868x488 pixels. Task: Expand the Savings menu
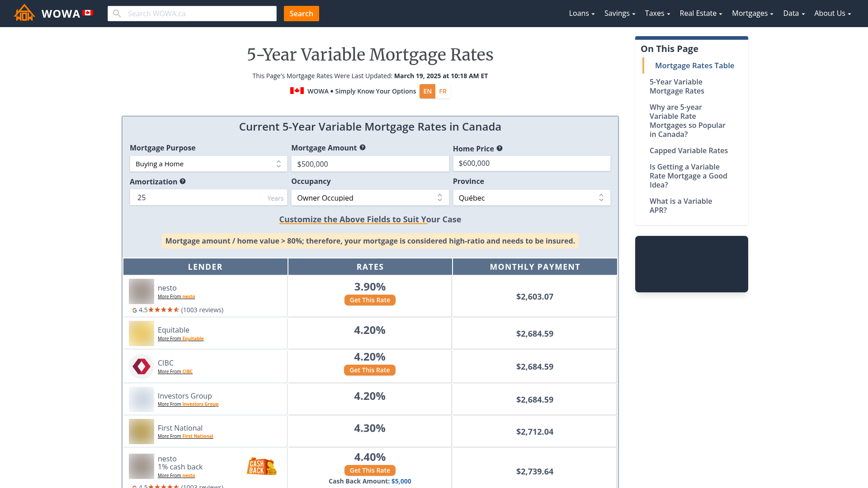[620, 14]
